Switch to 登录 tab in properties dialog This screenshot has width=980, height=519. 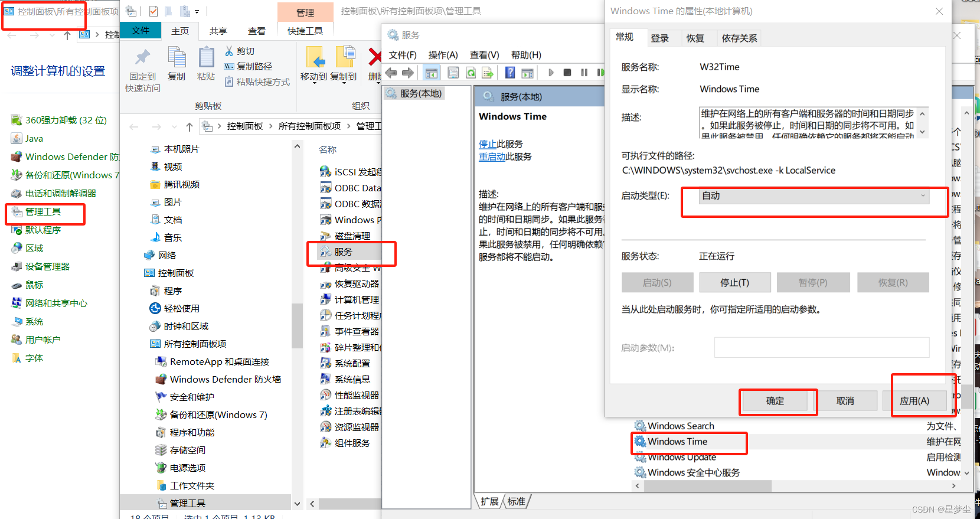coord(660,38)
